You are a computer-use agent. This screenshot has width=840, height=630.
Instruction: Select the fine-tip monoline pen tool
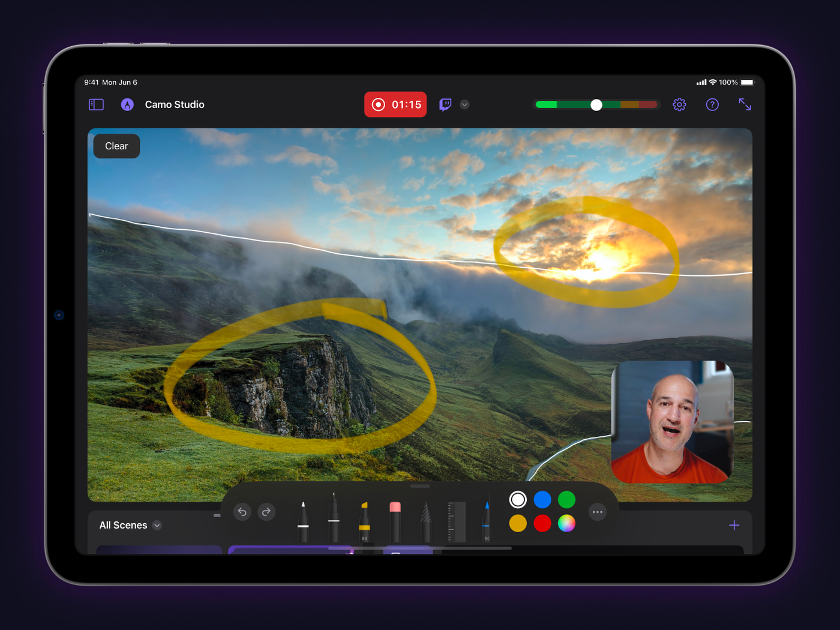coord(334,517)
